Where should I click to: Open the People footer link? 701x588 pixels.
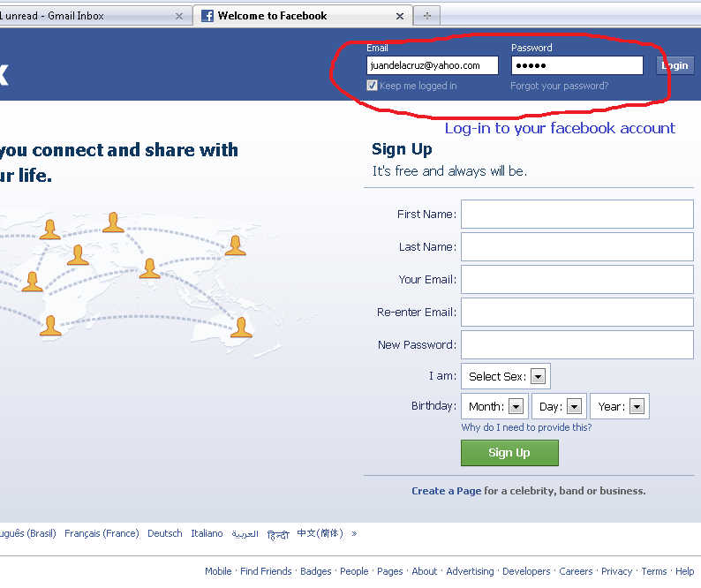[x=354, y=571]
